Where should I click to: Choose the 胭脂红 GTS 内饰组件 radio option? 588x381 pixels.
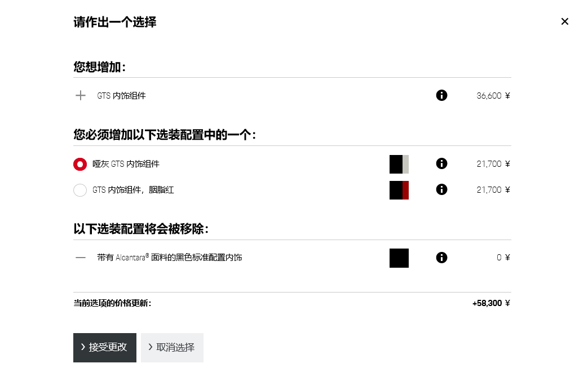coord(80,190)
